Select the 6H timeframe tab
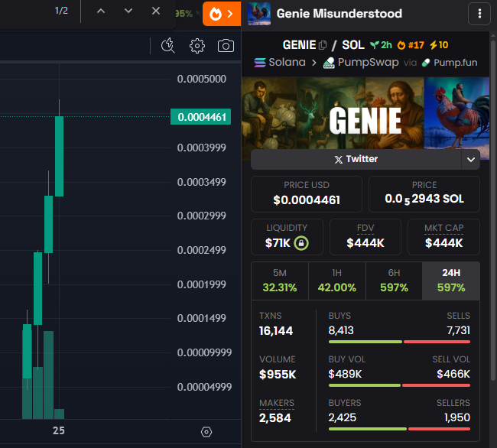The width and height of the screenshot is (497, 448). (394, 281)
